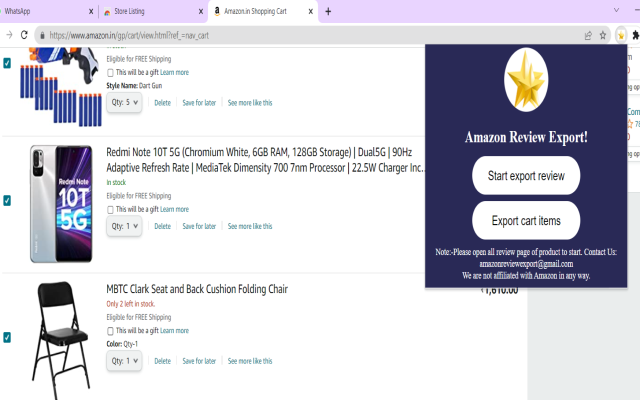Viewport: 640px width, 400px height.
Task: Click 'Color: Qty-1' text on chair item
Action: pyautogui.click(x=122, y=344)
